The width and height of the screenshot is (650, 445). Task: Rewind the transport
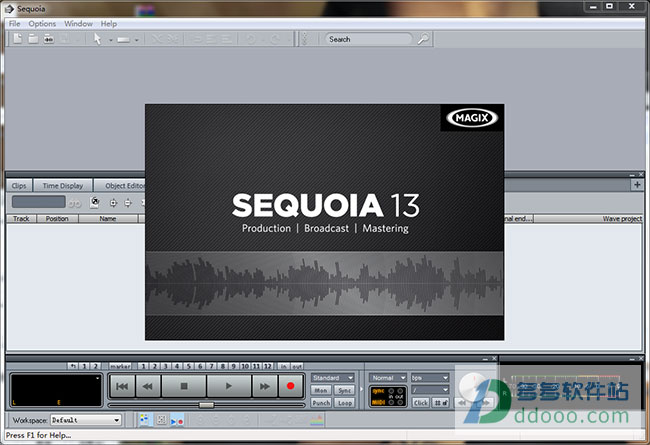point(148,386)
